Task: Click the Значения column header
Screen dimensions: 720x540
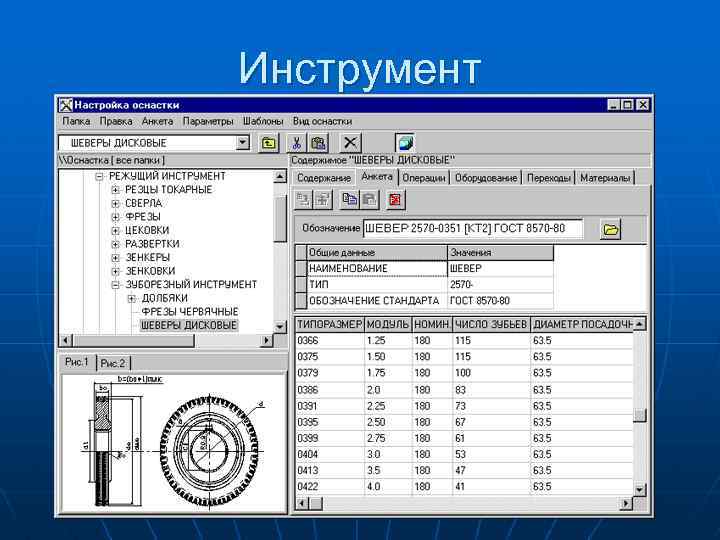Action: [x=501, y=253]
